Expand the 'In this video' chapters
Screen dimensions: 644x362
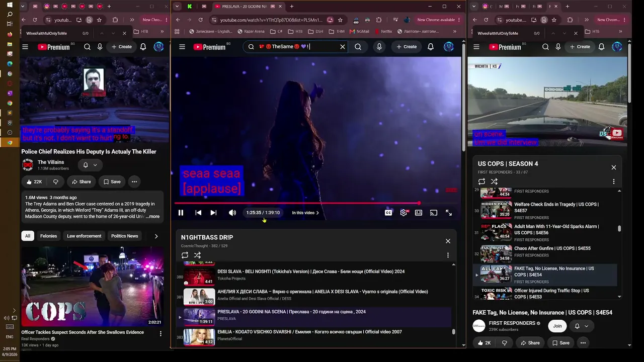pos(305,213)
